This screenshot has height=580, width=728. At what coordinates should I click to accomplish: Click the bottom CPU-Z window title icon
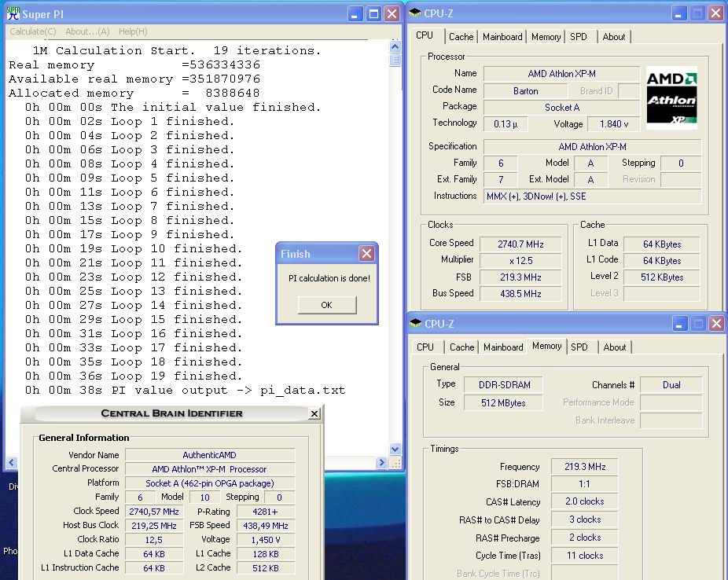(416, 323)
